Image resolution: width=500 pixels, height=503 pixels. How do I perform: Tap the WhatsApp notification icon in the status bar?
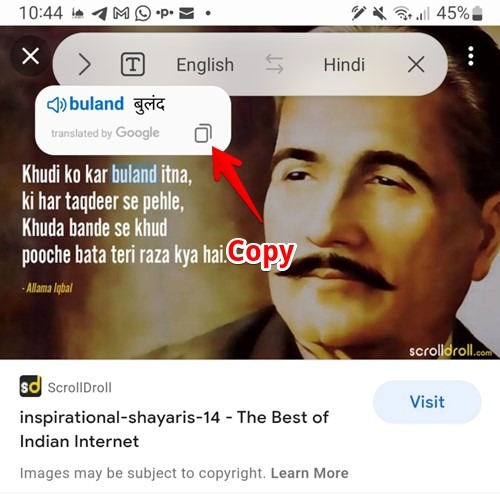point(143,14)
